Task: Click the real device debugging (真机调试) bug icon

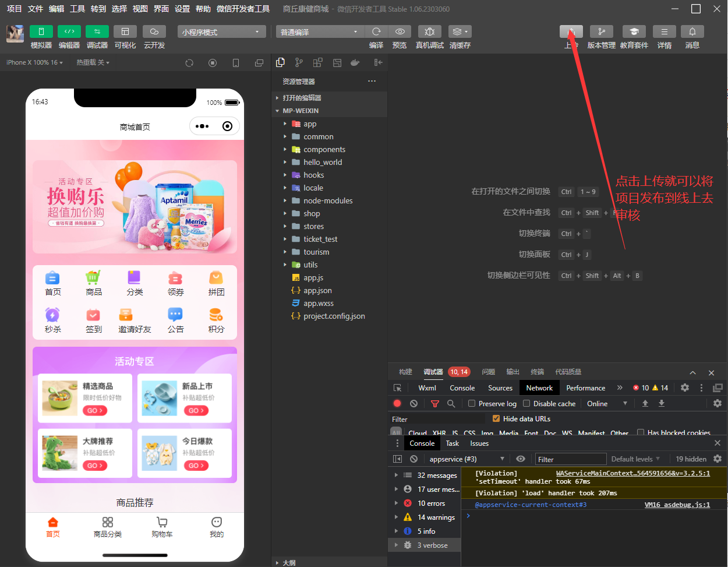Action: (x=429, y=31)
